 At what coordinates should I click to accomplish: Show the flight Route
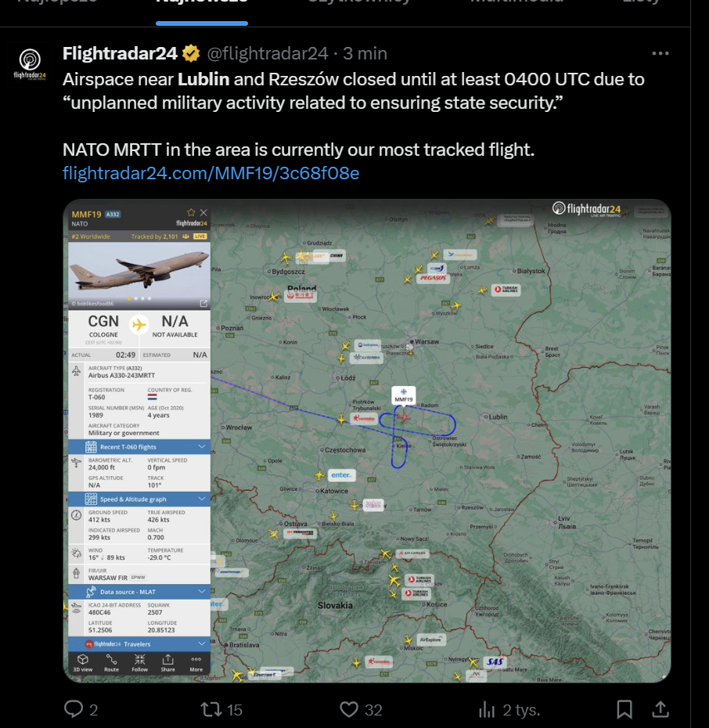(111, 663)
